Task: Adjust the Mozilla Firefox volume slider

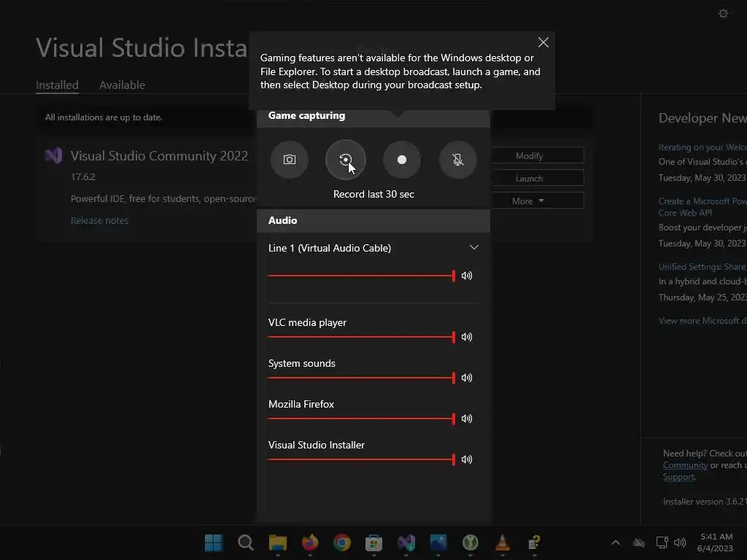Action: click(362, 419)
